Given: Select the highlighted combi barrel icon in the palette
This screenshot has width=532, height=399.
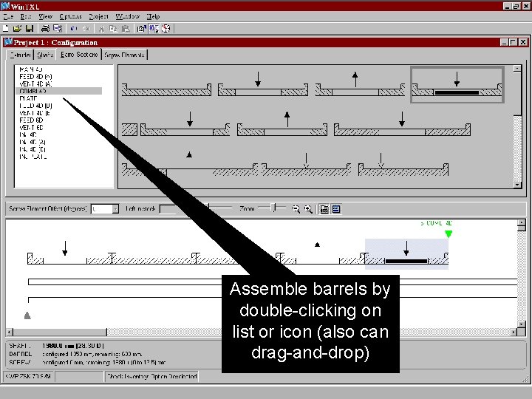Looking at the screenshot, I should 457,84.
